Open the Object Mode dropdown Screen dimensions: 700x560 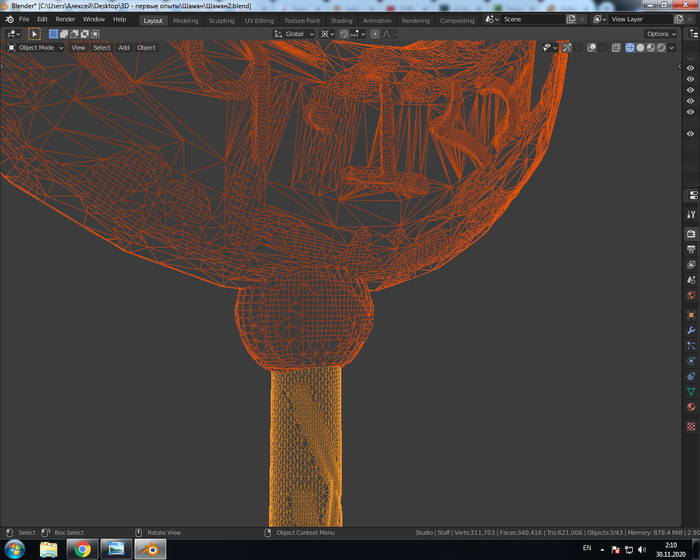tap(35, 47)
